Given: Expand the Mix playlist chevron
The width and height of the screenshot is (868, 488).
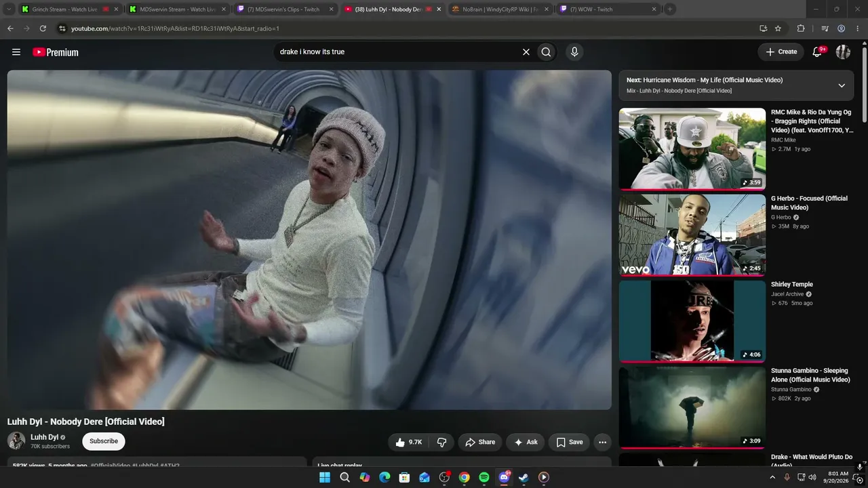Looking at the screenshot, I should point(842,85).
